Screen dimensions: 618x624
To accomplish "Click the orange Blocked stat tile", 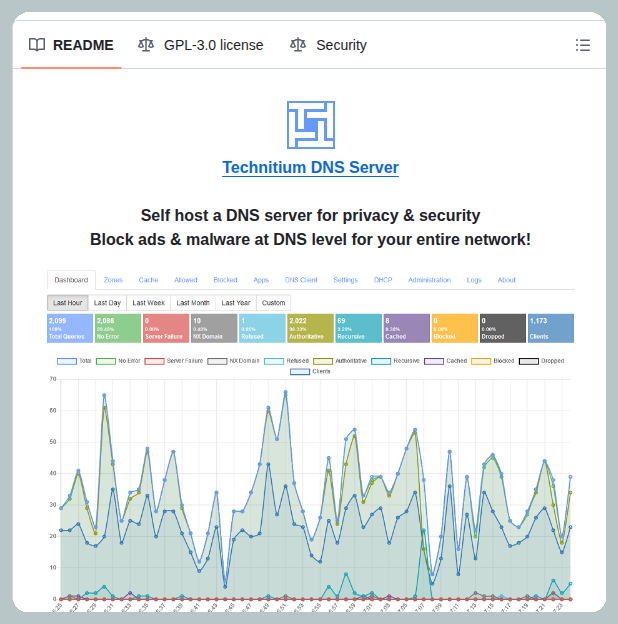I will click(x=455, y=328).
